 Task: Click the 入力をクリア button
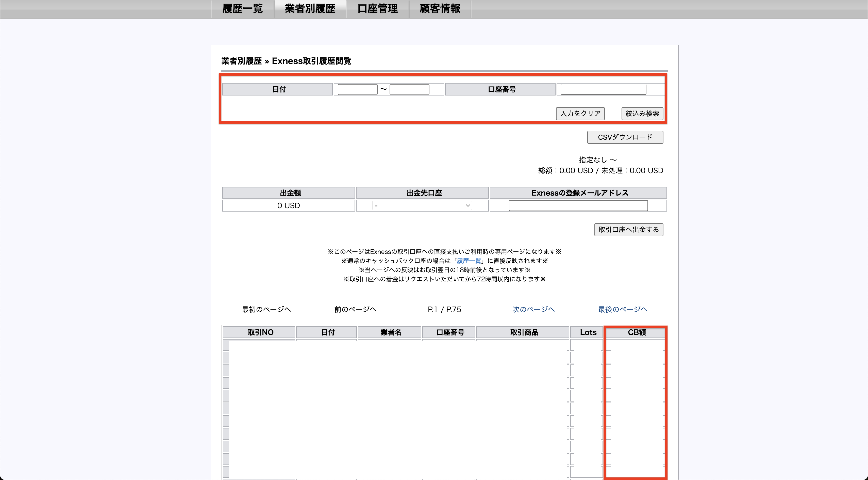click(580, 114)
